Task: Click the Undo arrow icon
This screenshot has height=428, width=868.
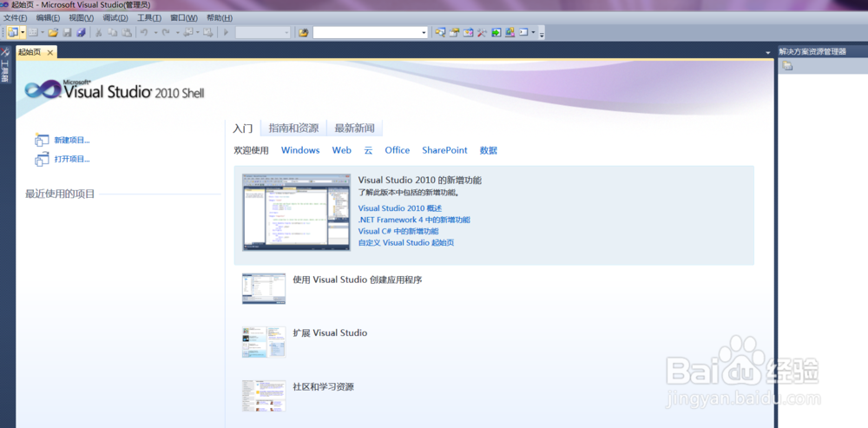Action: click(x=144, y=33)
